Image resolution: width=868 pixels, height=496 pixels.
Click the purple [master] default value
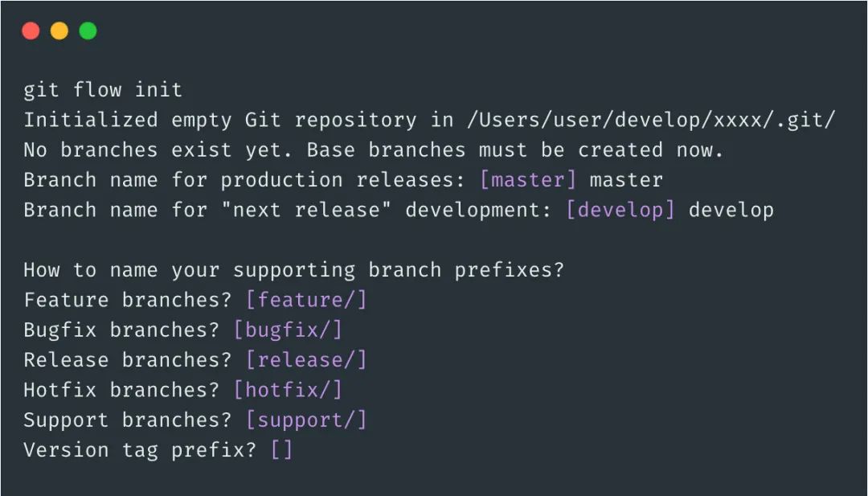pyautogui.click(x=528, y=180)
